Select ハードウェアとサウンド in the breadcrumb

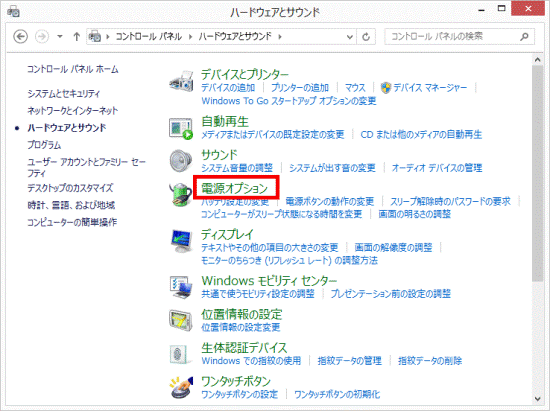235,36
